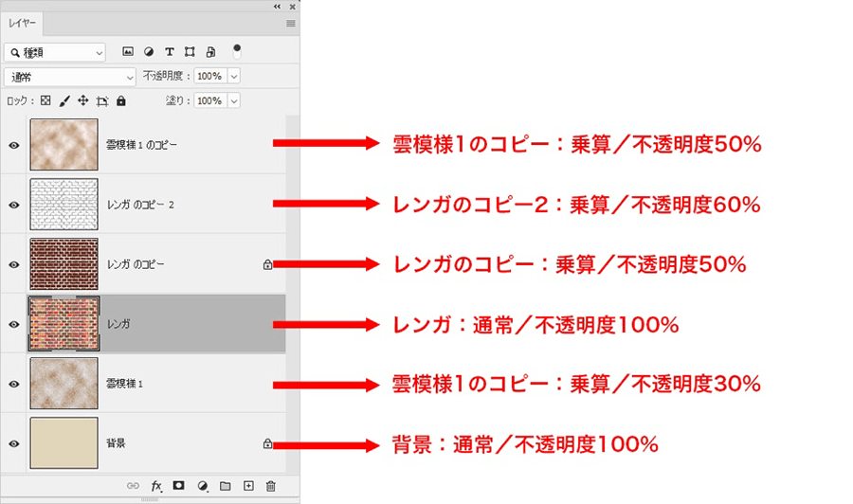
Task: Lock artboard nesting icon
Action: (x=102, y=100)
